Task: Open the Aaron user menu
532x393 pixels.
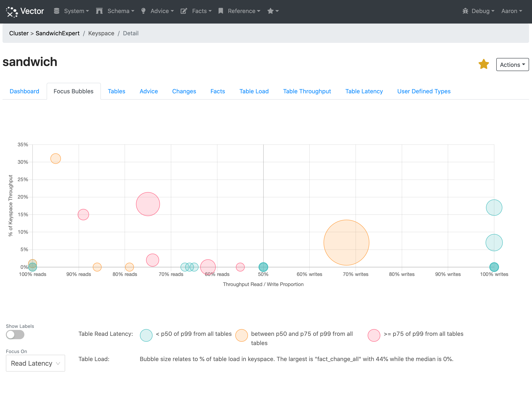Action: click(512, 11)
